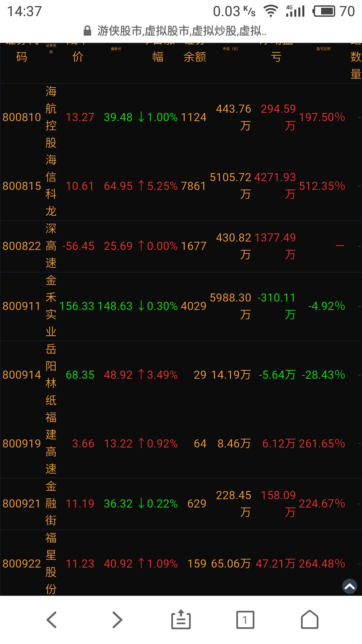The image size is (362, 644).
Task: Tap the browser back arrow
Action: (x=51, y=620)
